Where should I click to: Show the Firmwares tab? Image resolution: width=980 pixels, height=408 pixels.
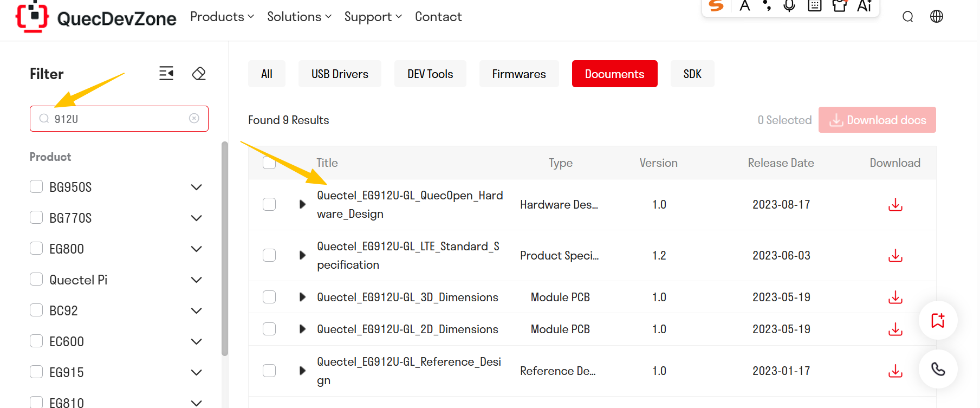click(519, 74)
